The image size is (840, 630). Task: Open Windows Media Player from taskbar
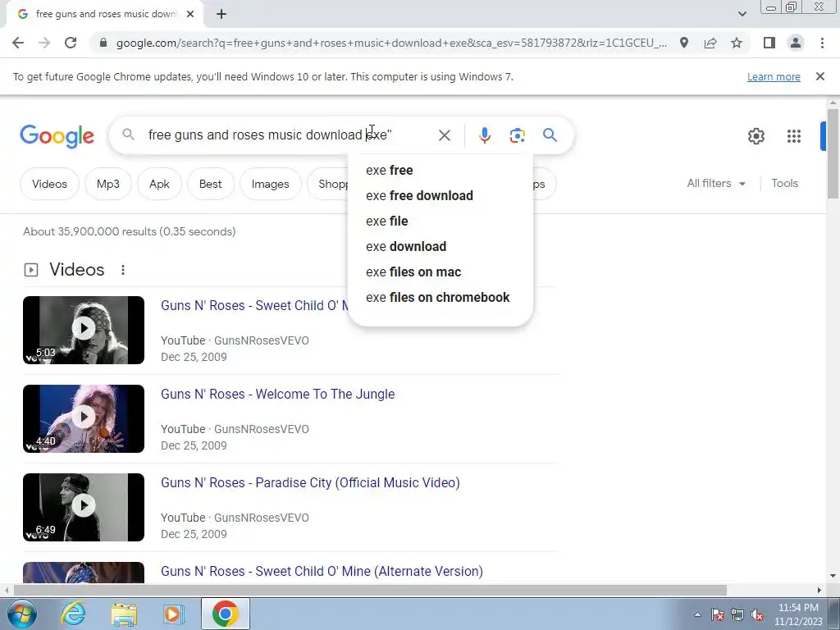pyautogui.click(x=173, y=614)
